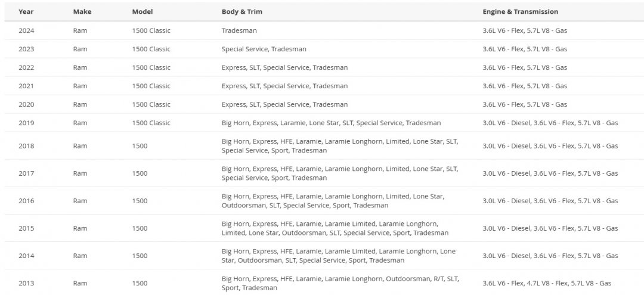The height and width of the screenshot is (295, 644).
Task: Click the Make column header
Action: coord(82,12)
